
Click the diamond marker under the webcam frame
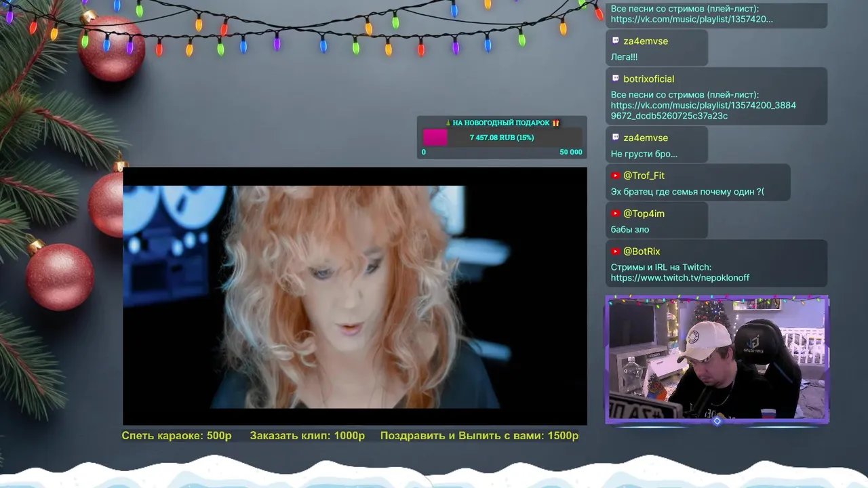717,421
